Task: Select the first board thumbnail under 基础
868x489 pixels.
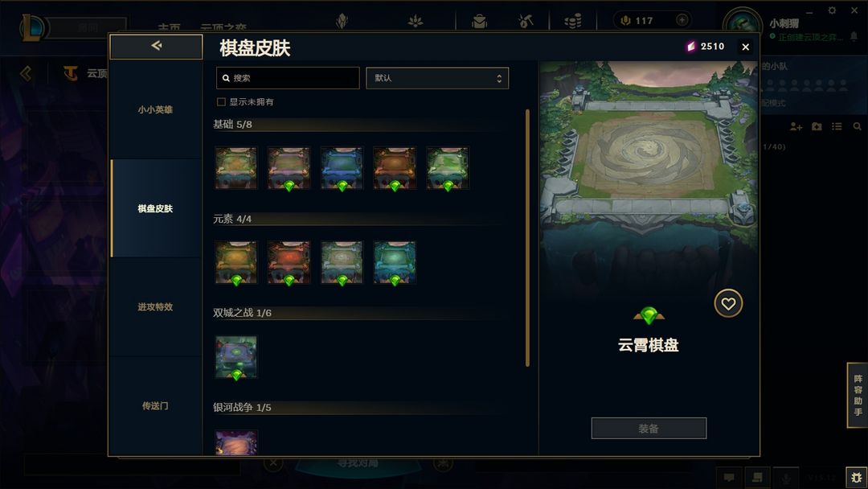Action: click(235, 168)
